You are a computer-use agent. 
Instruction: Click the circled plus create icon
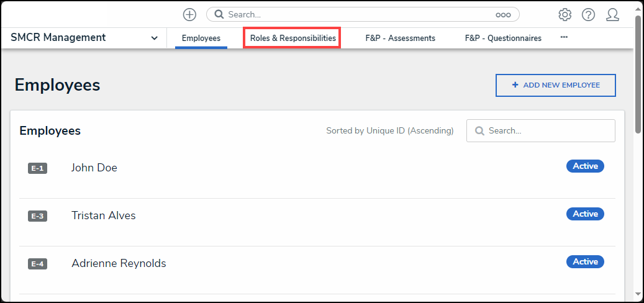click(x=189, y=15)
